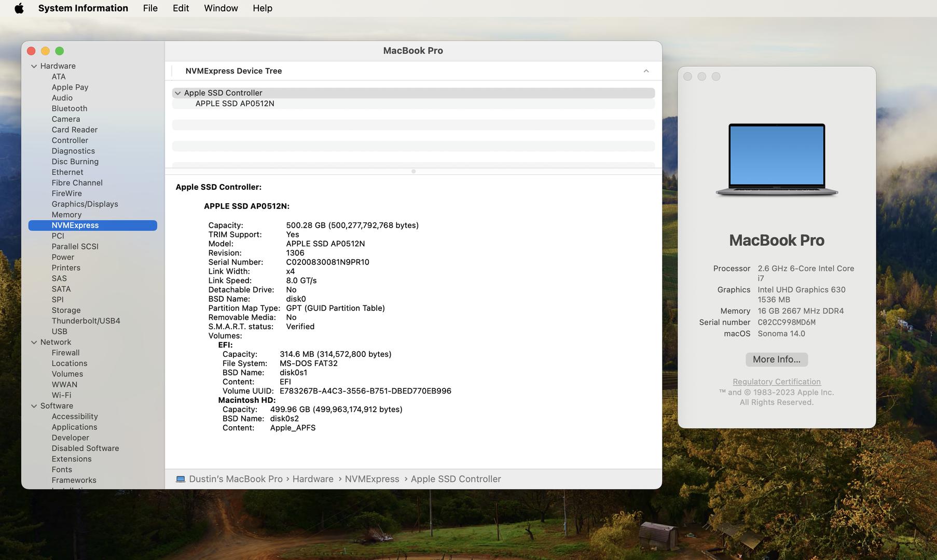Open the Apple menu icon

coord(19,8)
